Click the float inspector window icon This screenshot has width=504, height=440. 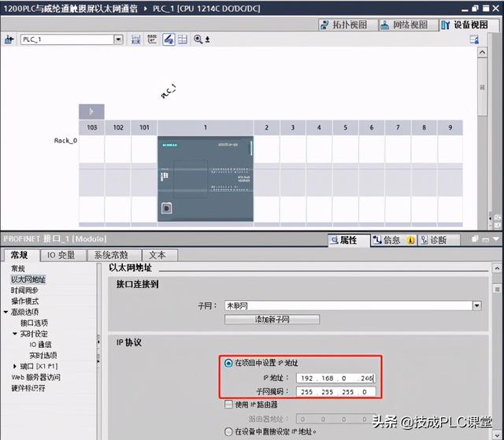[x=475, y=239]
